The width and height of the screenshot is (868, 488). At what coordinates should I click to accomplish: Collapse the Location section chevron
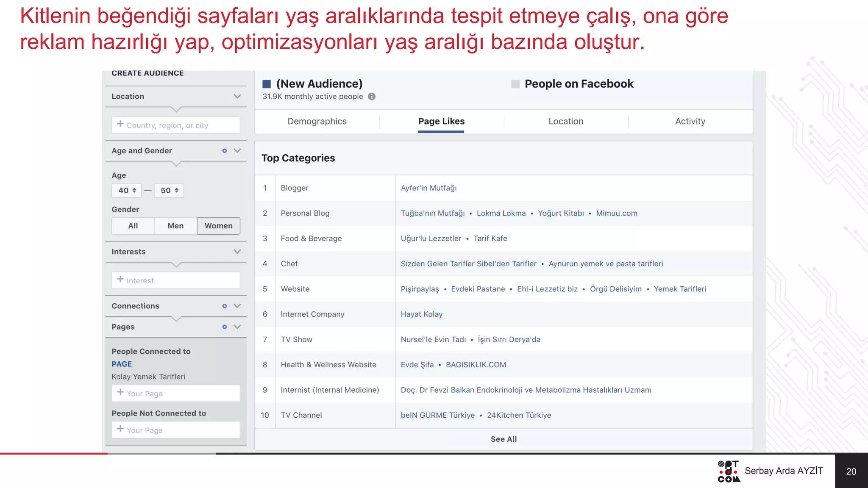pos(237,97)
